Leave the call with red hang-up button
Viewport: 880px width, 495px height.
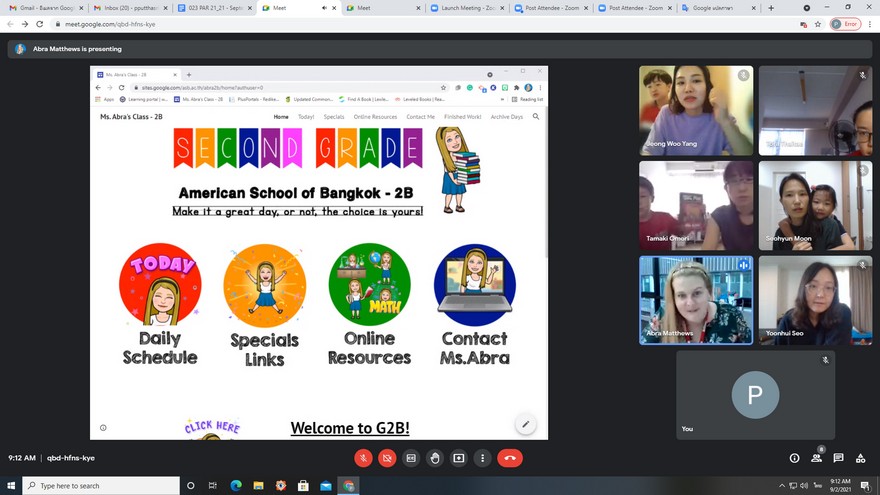pyautogui.click(x=510, y=458)
